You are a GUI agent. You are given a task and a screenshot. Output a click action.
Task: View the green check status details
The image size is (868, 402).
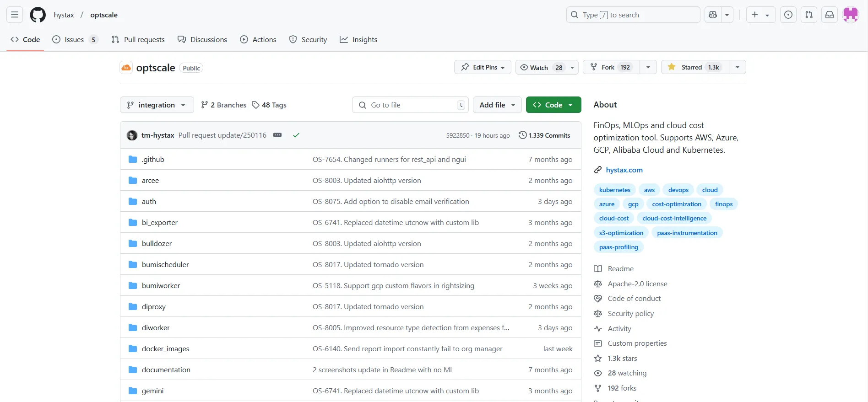pos(296,135)
